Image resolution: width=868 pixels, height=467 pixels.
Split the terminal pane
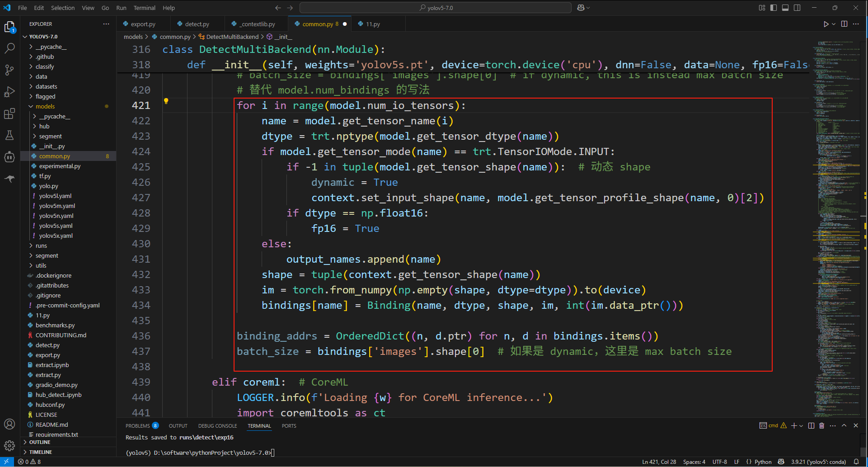[811, 425]
